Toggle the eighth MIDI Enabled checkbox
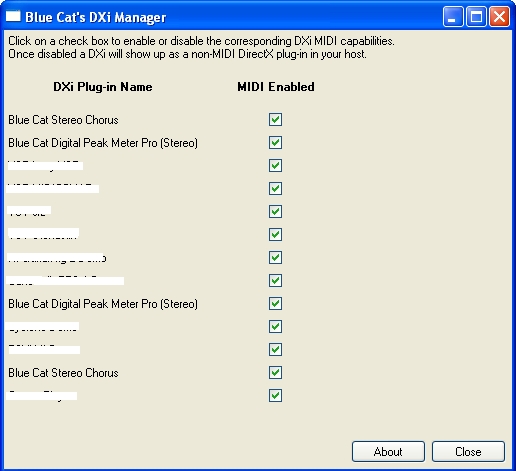The height and width of the screenshot is (471, 516). coord(275,280)
